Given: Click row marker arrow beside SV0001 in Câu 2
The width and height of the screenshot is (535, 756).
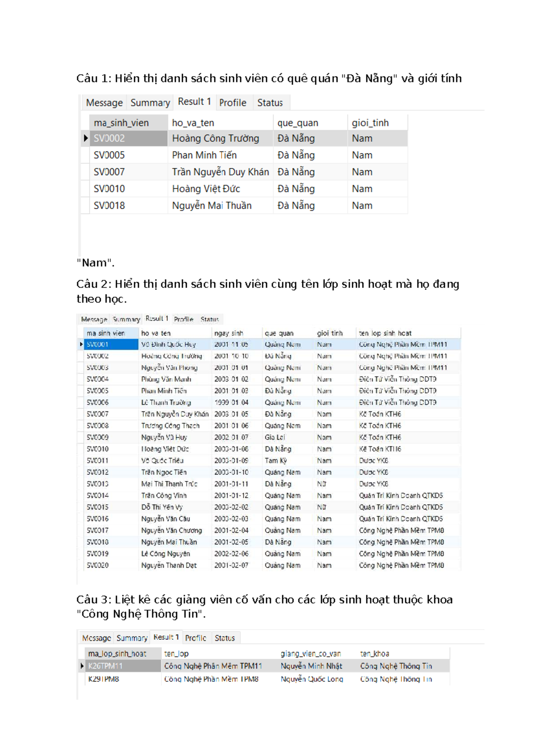Looking at the screenshot, I should [81, 344].
